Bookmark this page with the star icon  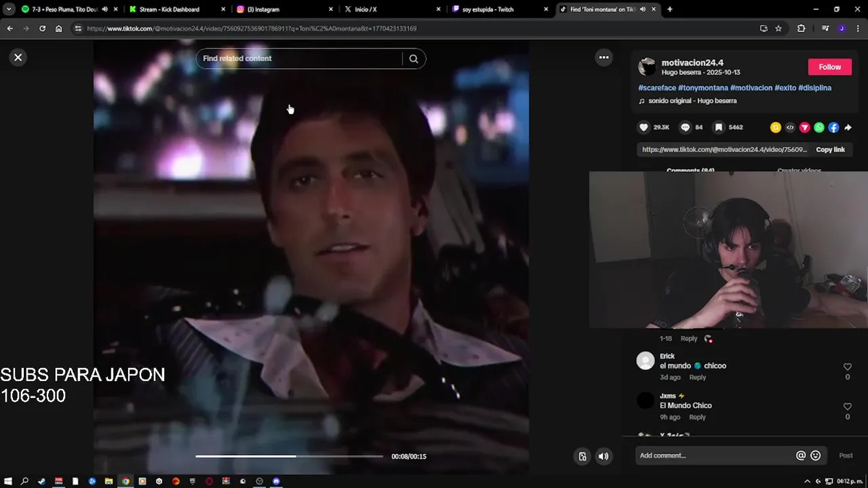coord(778,28)
